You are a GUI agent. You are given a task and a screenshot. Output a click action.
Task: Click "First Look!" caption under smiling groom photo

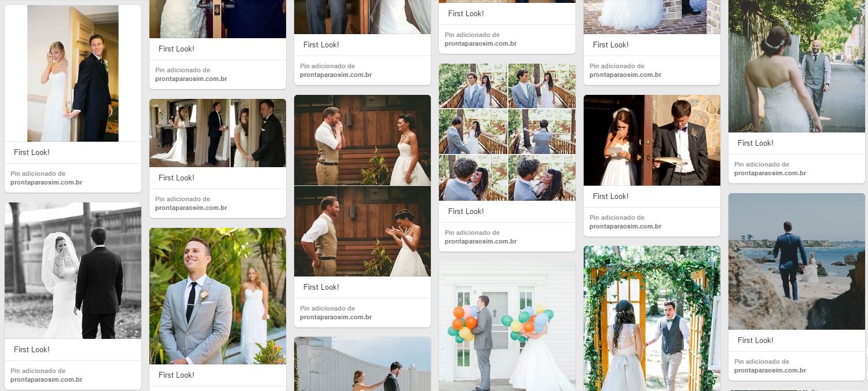point(177,375)
